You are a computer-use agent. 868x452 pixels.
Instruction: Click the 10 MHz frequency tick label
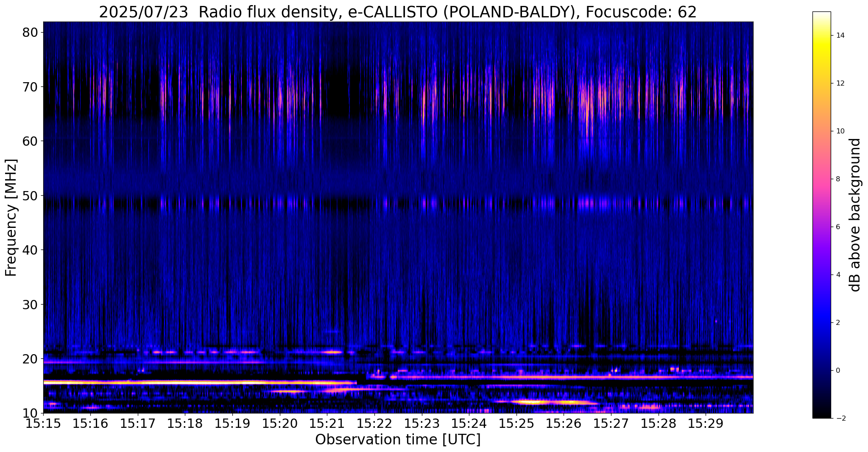pos(30,413)
